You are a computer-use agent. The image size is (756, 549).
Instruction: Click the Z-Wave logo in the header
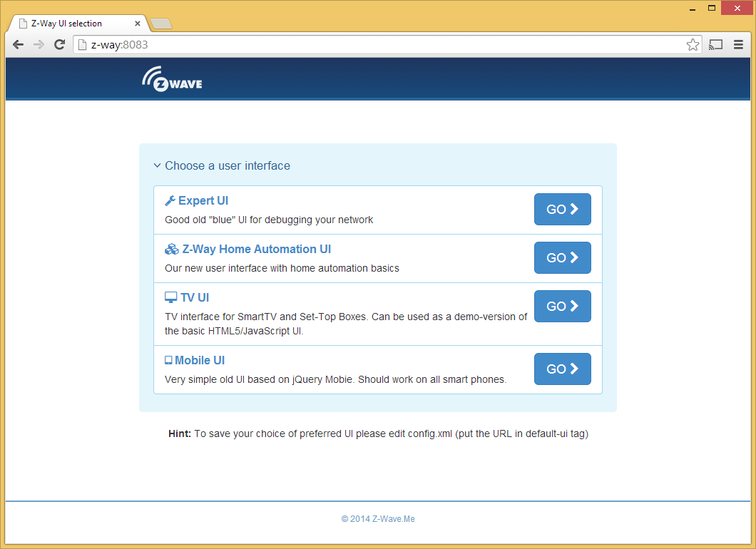click(x=172, y=79)
